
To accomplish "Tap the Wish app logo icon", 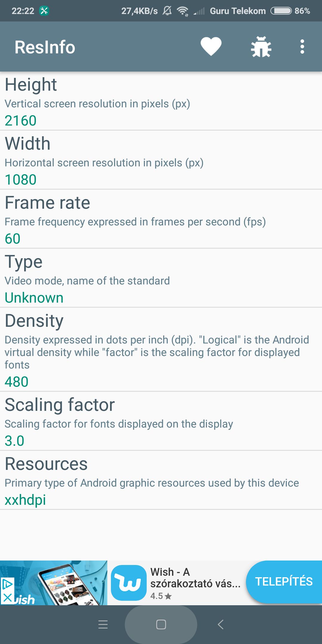I will tap(129, 583).
